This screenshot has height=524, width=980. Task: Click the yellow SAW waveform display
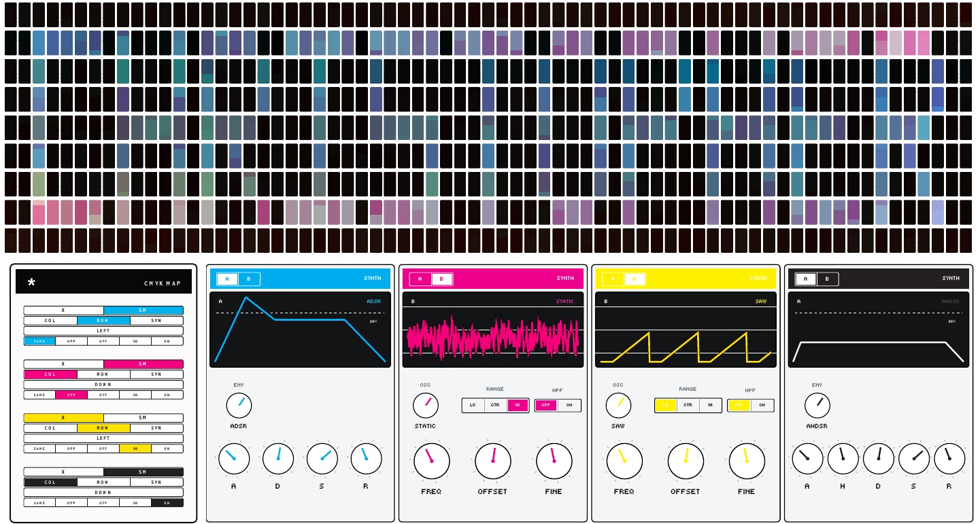point(686,330)
